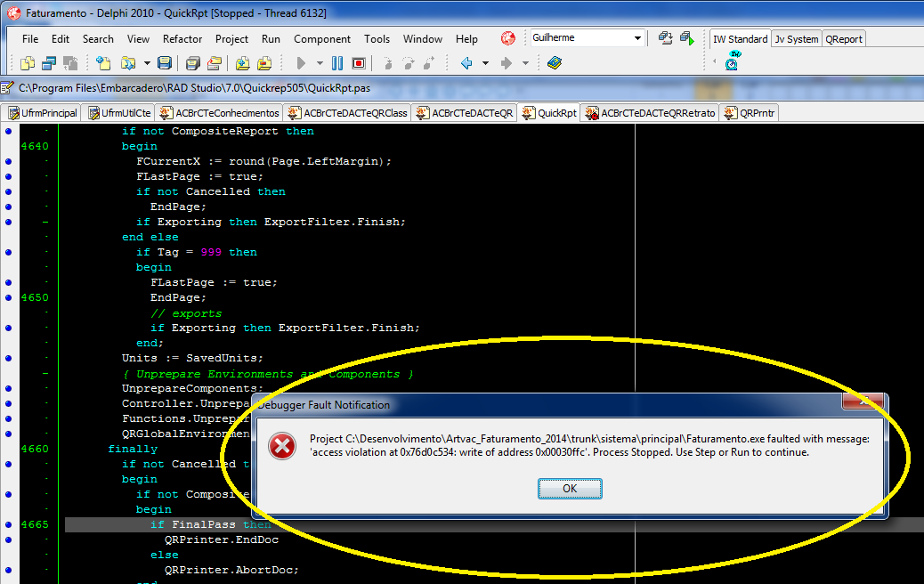Open the Back arrow history dropdown

pyautogui.click(x=485, y=63)
